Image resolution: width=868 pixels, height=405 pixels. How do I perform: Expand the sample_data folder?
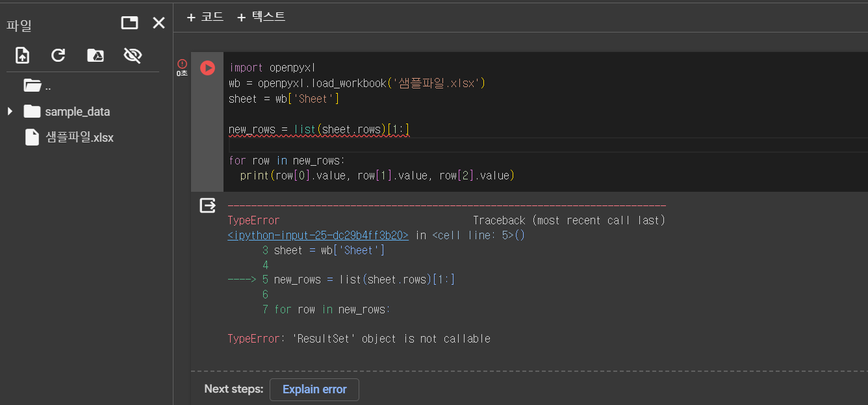[10, 112]
